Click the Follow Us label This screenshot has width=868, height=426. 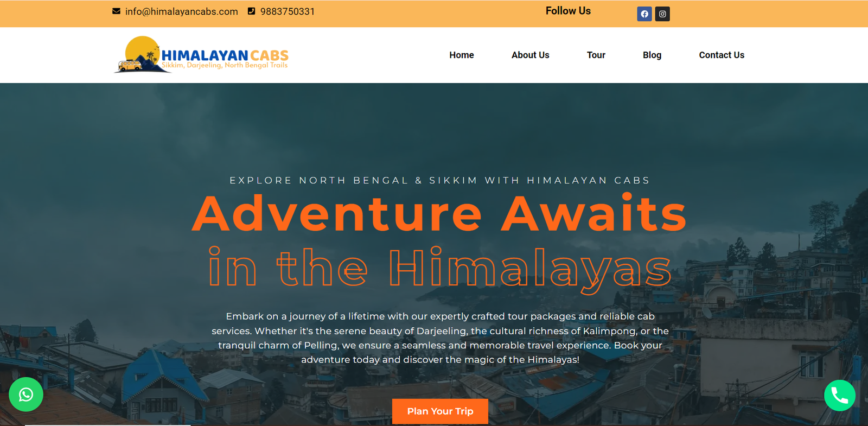[568, 11]
